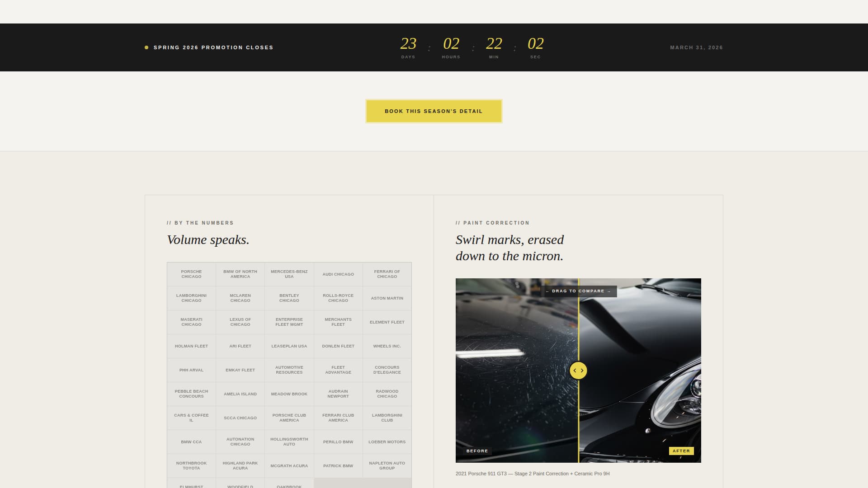The image size is (868, 488).
Task: Select the Lamborghini Club cell
Action: (387, 418)
